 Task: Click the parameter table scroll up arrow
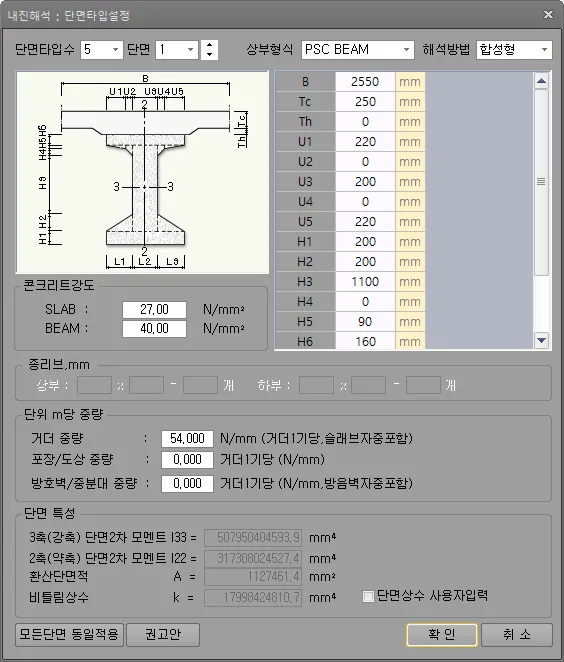click(x=542, y=81)
